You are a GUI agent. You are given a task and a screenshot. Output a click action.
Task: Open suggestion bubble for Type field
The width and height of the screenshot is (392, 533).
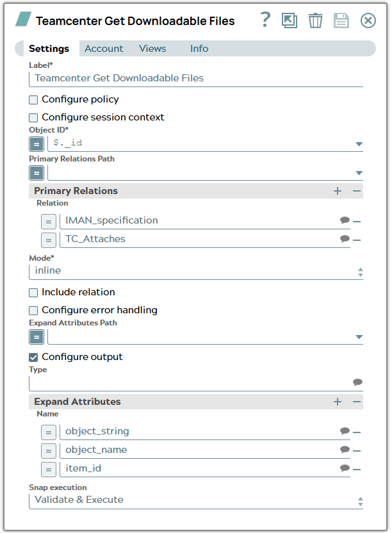[357, 382]
